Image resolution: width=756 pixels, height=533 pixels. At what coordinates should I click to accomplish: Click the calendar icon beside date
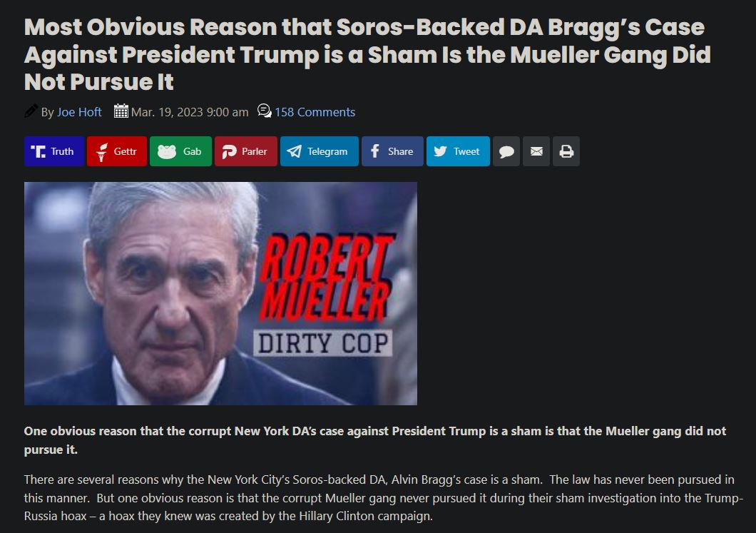click(x=121, y=111)
